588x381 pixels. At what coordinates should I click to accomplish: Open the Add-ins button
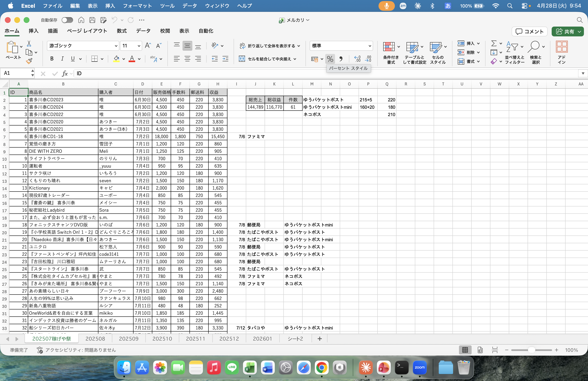562,53
